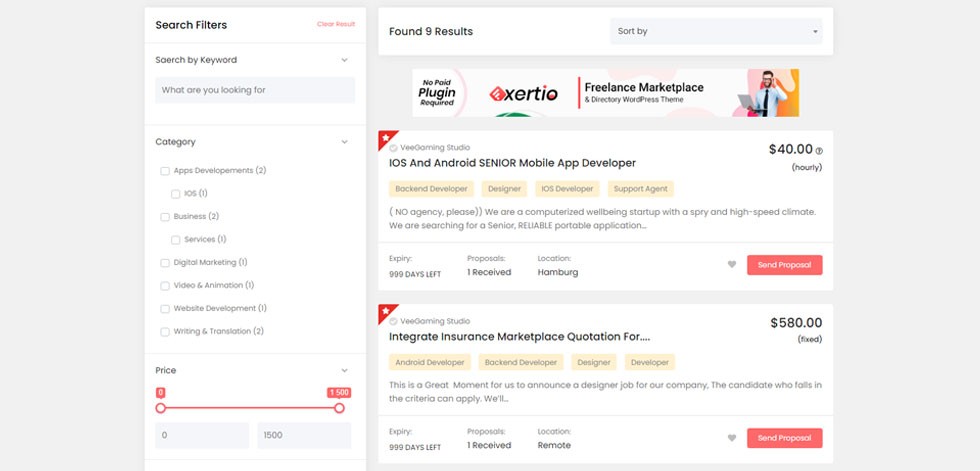Click the Remote location text
980x471 pixels.
[x=554, y=445]
